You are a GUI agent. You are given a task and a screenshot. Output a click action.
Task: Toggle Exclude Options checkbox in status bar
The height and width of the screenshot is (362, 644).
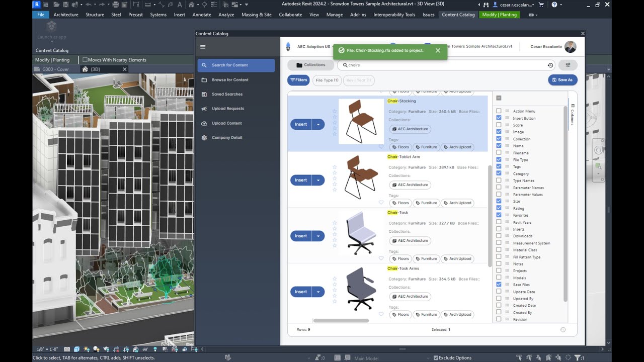(436, 358)
